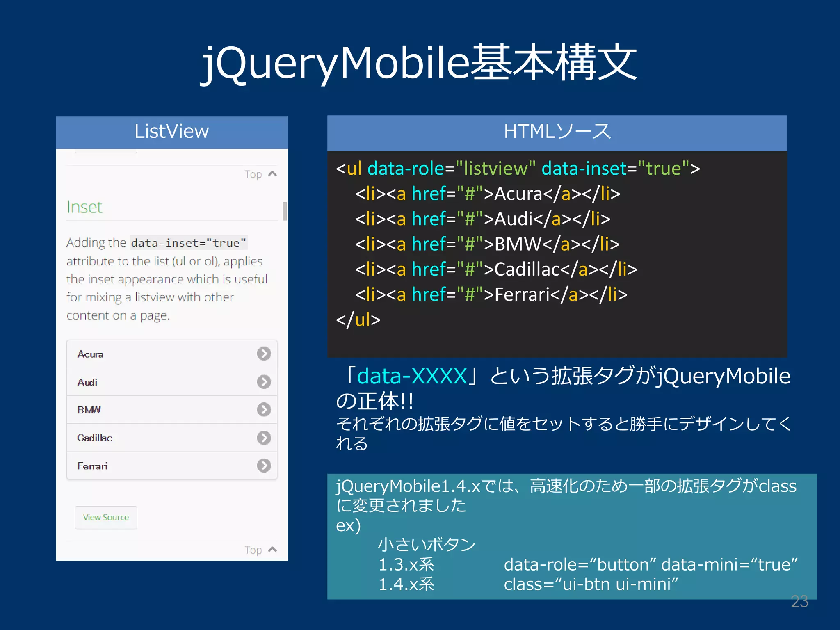The height and width of the screenshot is (630, 840).
Task: Click the 小さいボタン label
Action: pyautogui.click(x=427, y=545)
